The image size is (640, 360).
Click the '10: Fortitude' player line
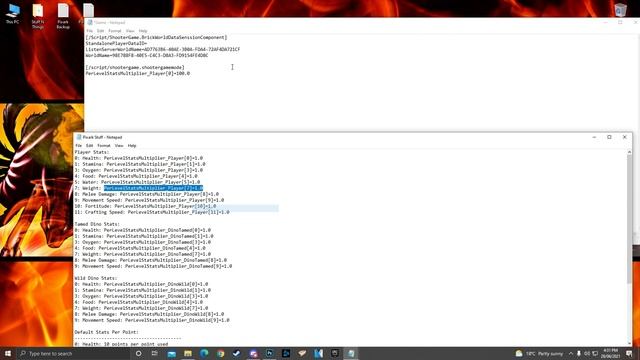[x=145, y=206]
